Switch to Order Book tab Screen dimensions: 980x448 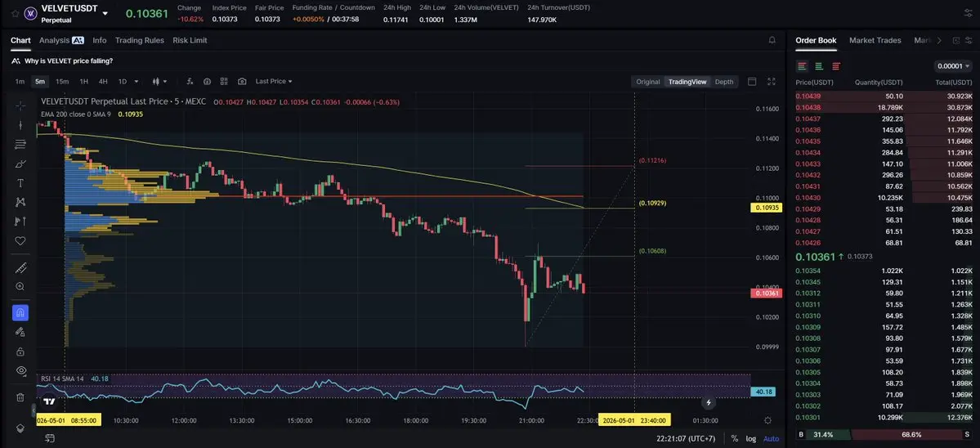pos(816,40)
